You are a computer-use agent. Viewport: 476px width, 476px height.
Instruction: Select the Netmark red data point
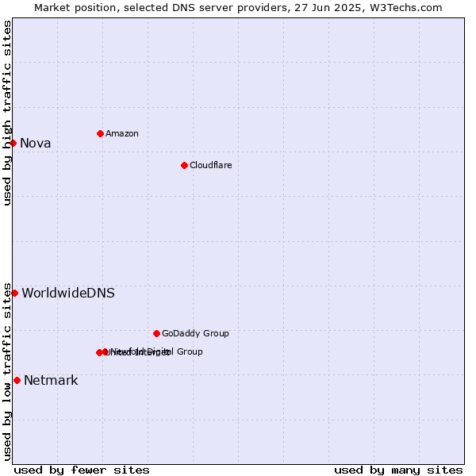click(x=17, y=380)
